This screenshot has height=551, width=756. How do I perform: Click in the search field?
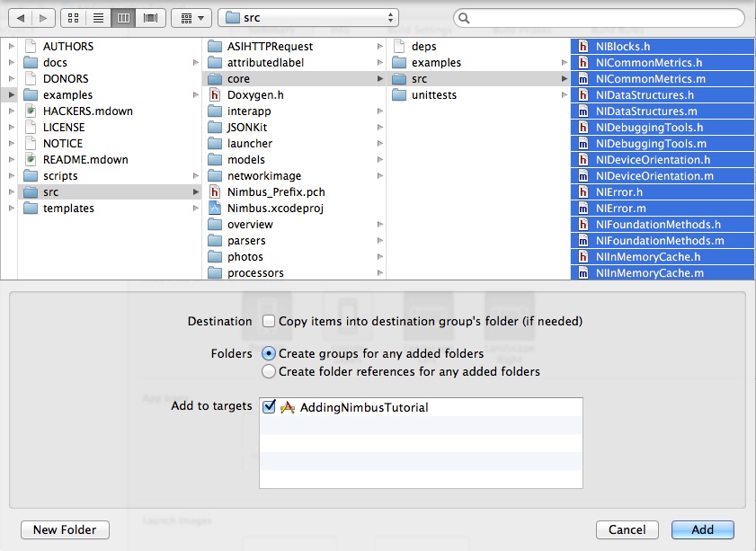pyautogui.click(x=602, y=18)
